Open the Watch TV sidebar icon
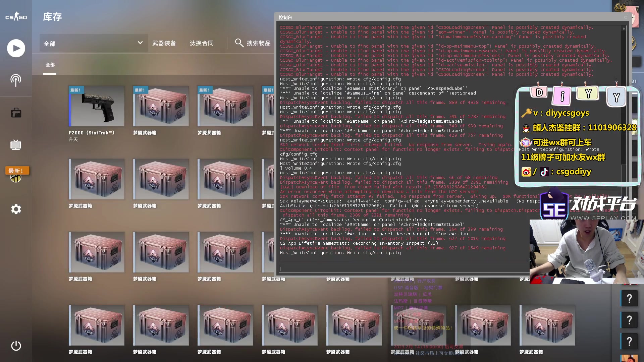This screenshot has height=362, width=644. click(x=16, y=145)
